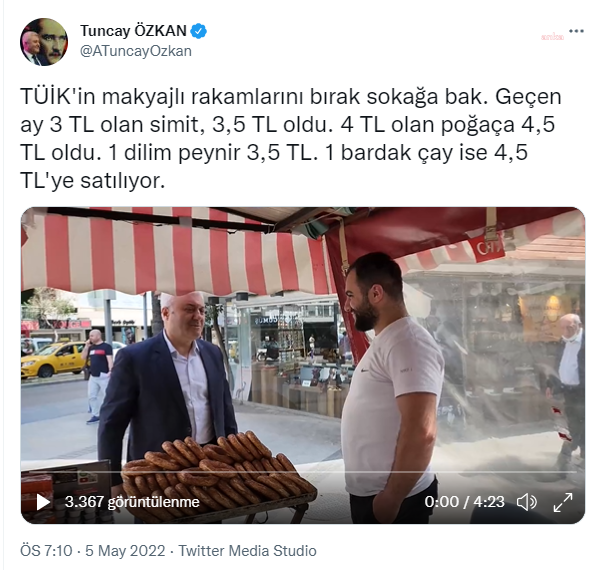The image size is (598, 570).
Task: Click the small red watermark logo
Action: [552, 37]
